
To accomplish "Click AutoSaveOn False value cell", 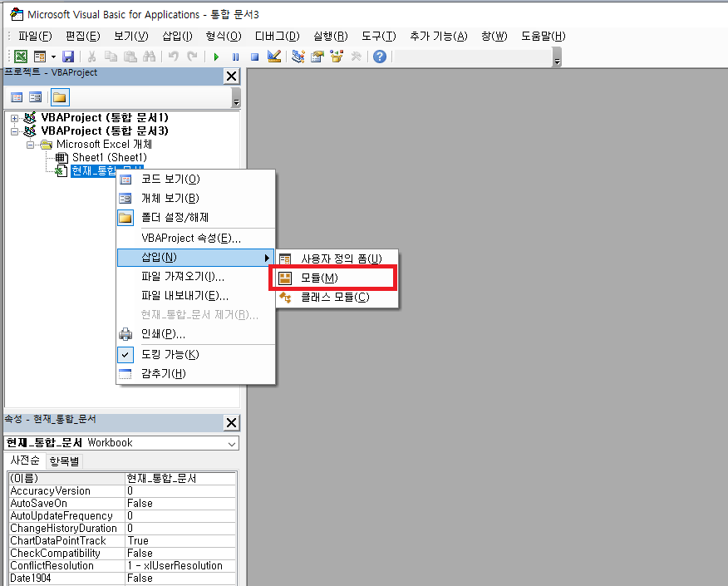I will (x=180, y=504).
